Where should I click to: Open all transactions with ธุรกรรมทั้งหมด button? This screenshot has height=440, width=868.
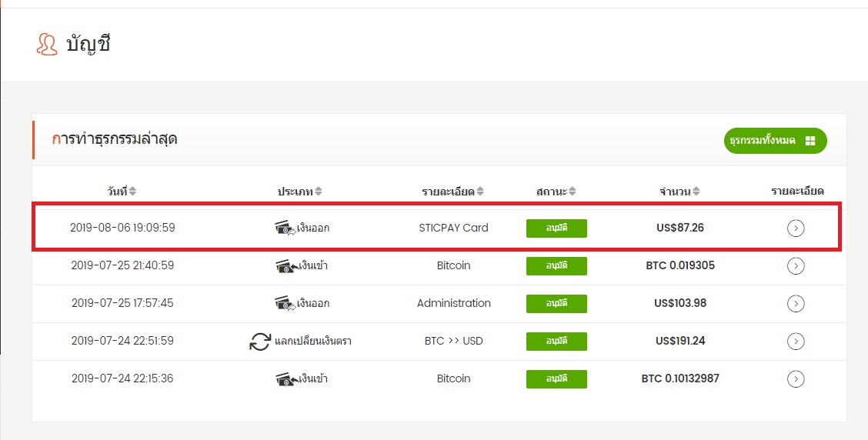[x=775, y=141]
